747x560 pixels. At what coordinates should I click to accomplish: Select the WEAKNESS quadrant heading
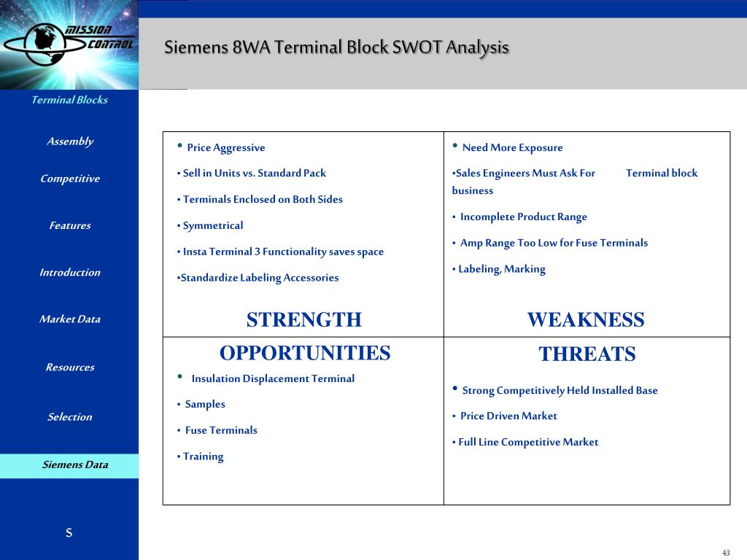[x=586, y=319]
